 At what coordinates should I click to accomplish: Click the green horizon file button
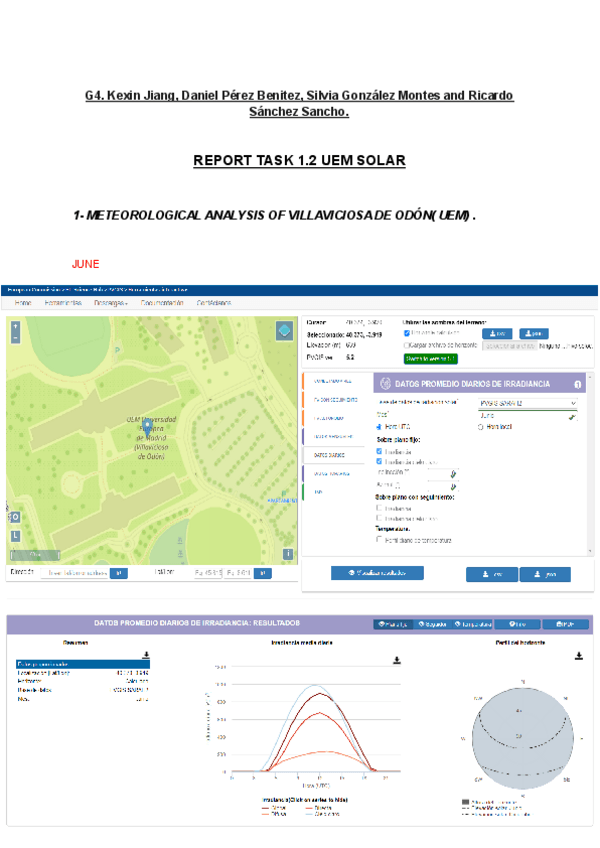coord(430,357)
